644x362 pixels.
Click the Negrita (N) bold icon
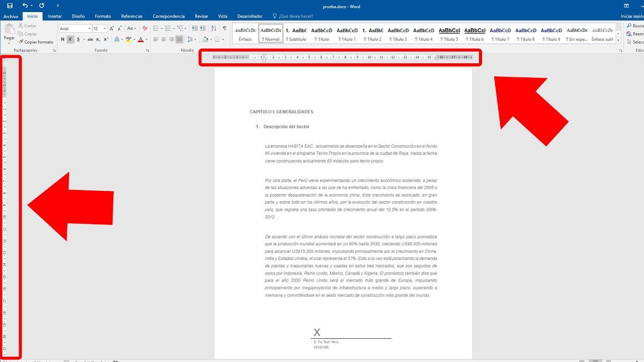tap(62, 39)
